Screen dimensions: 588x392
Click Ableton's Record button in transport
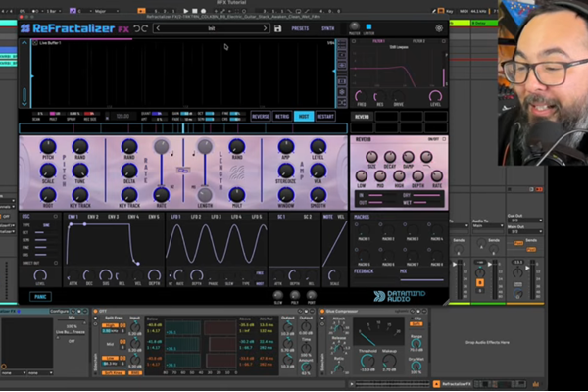(x=203, y=11)
